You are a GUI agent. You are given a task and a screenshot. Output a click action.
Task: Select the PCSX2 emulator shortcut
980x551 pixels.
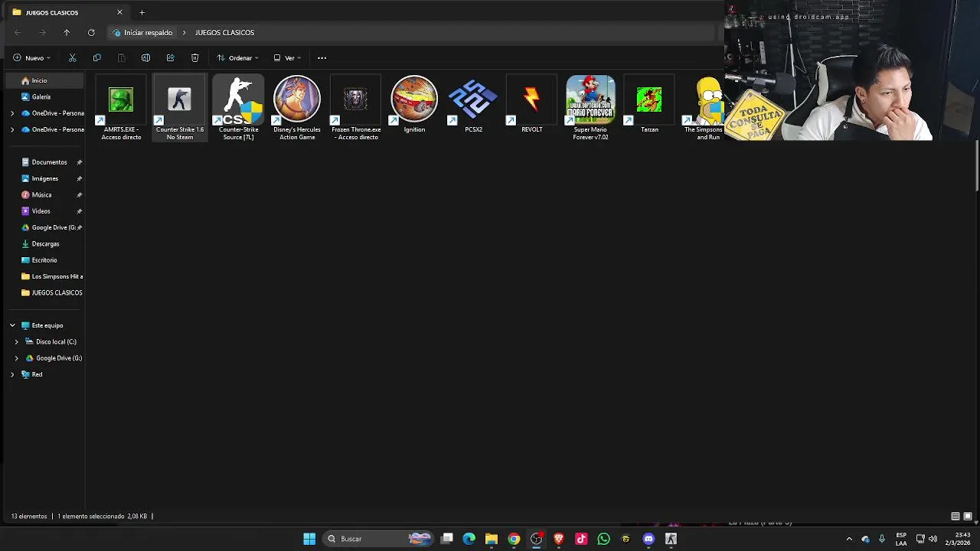[473, 105]
